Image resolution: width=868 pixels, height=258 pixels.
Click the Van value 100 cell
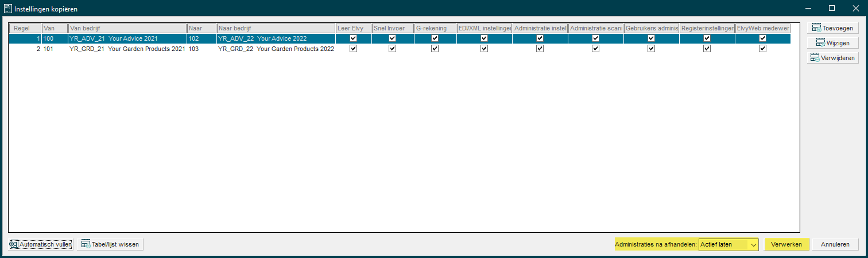55,38
